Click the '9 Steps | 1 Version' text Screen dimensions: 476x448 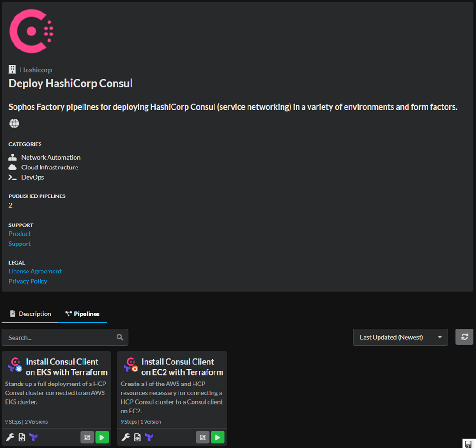(141, 422)
